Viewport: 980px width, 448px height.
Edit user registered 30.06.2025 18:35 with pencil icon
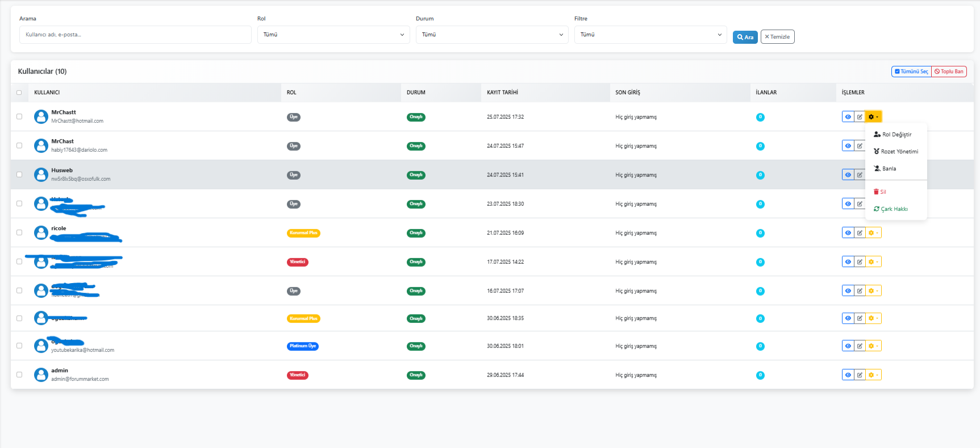860,318
